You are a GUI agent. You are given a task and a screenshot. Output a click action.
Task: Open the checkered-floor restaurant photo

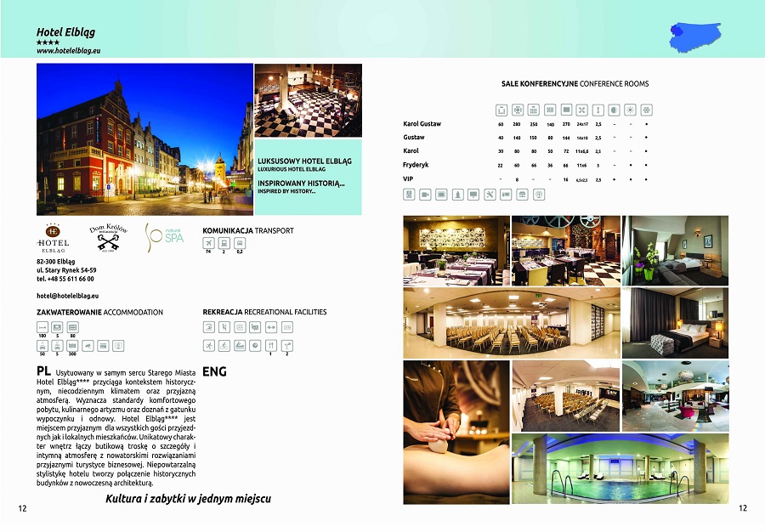coord(309,100)
